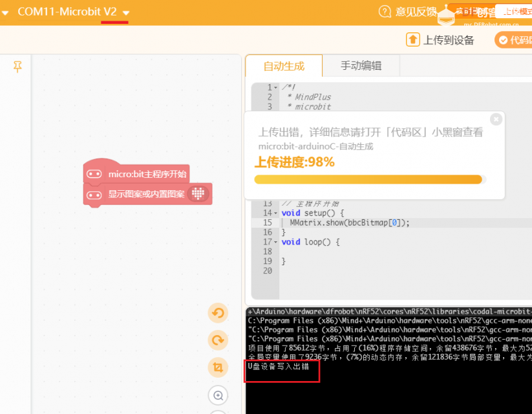Click the crop screenshot icon
The height and width of the screenshot is (414, 532).
click(218, 367)
